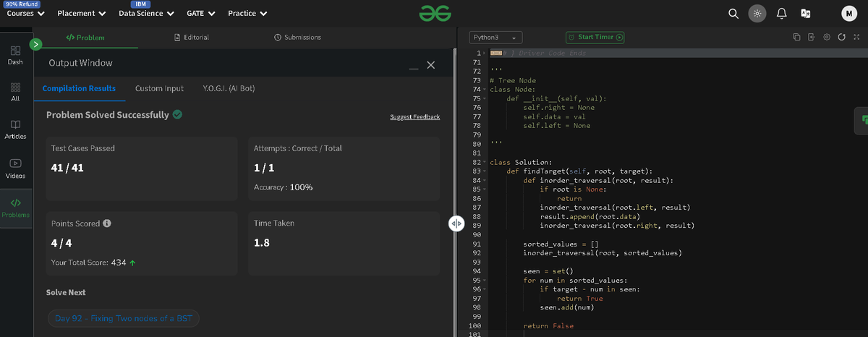868x337 pixels.
Task: Copy the editor code using copy icon
Action: (x=796, y=37)
